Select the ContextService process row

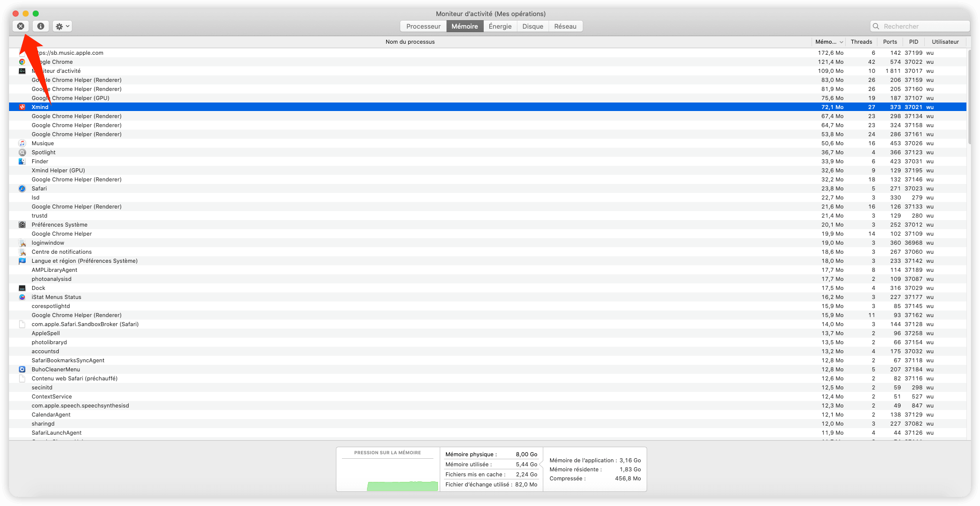488,396
